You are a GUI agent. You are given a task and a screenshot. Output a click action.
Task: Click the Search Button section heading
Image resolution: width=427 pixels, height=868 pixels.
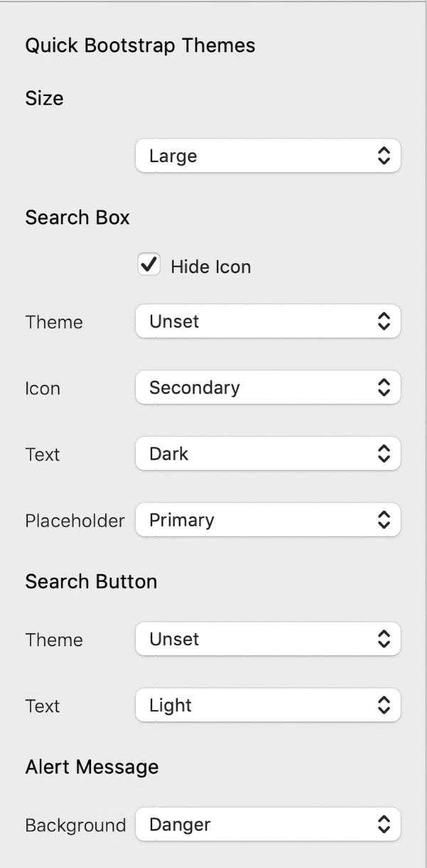[x=91, y=581]
